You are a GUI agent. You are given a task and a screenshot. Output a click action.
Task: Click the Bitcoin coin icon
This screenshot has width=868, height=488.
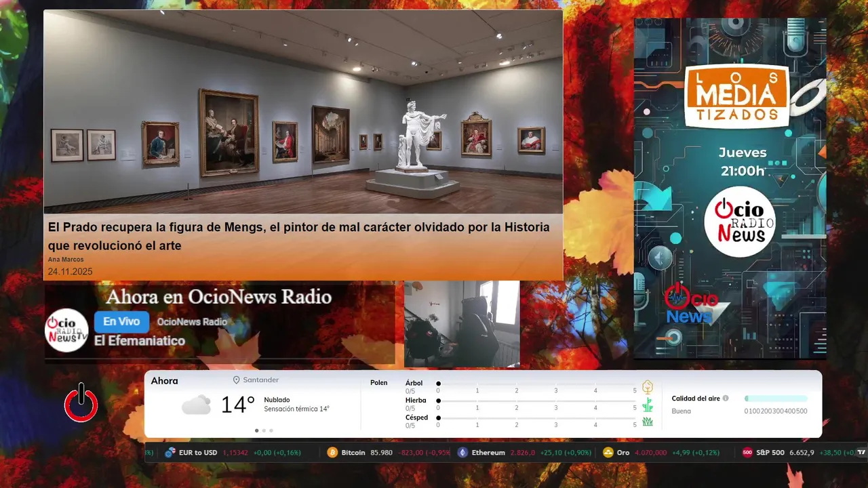coord(332,453)
